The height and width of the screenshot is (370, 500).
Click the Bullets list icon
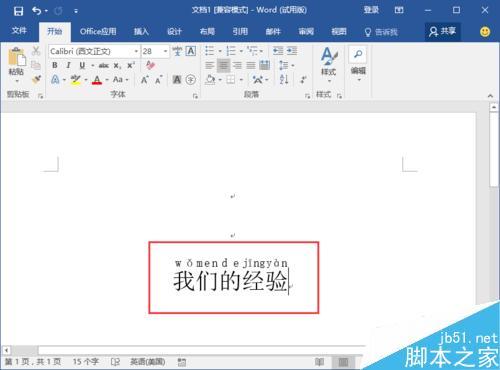(210, 51)
